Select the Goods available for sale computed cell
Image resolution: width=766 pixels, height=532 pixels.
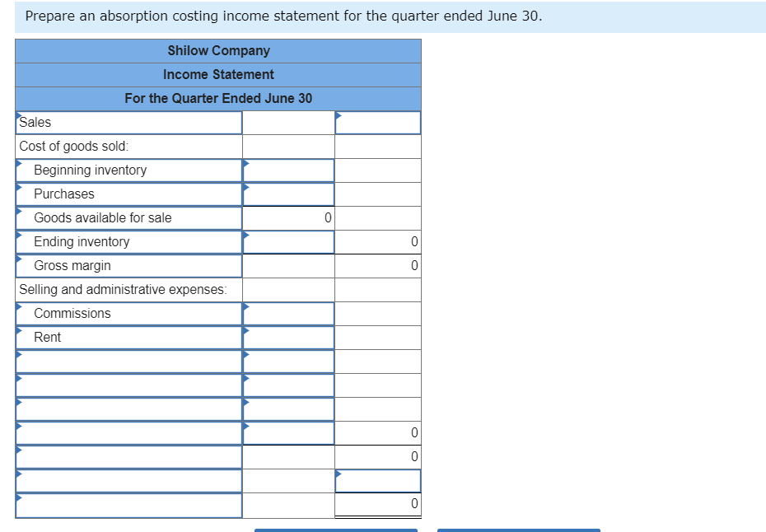(287, 217)
